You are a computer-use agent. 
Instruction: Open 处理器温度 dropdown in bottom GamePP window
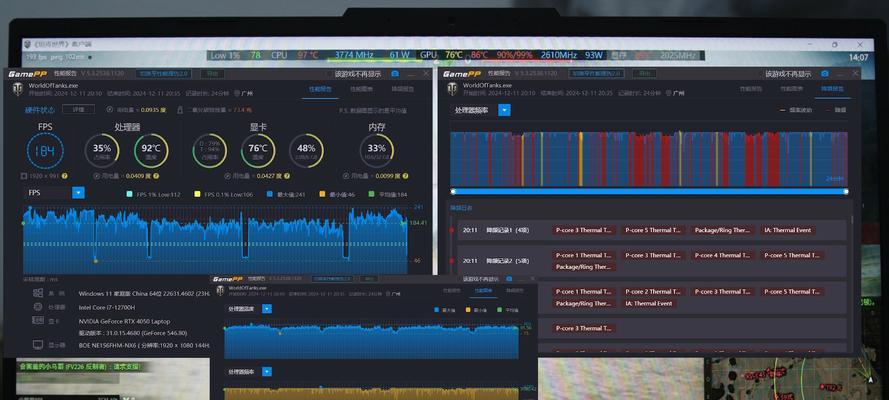pos(267,309)
